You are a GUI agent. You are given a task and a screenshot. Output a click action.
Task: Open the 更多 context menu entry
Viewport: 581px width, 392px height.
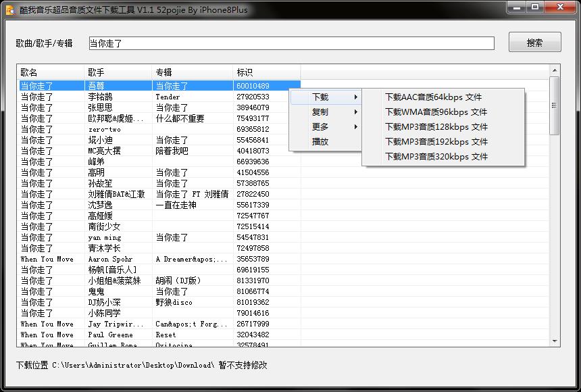coord(326,127)
